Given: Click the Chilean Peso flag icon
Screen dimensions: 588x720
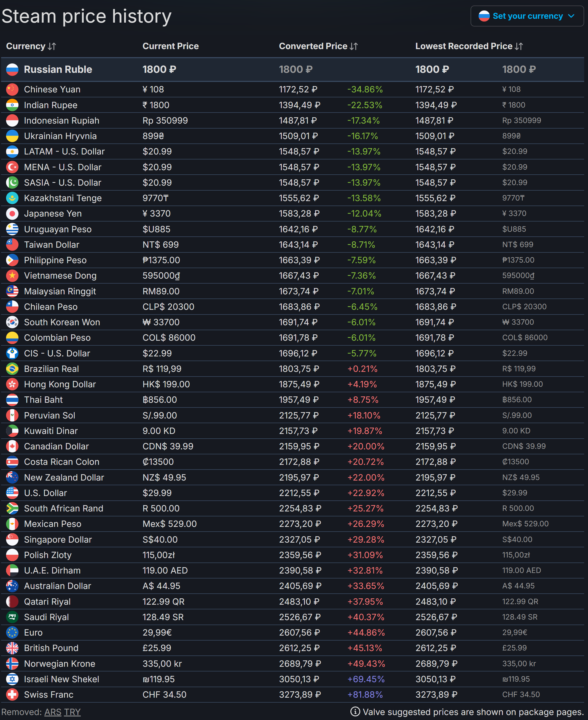Looking at the screenshot, I should 12,307.
